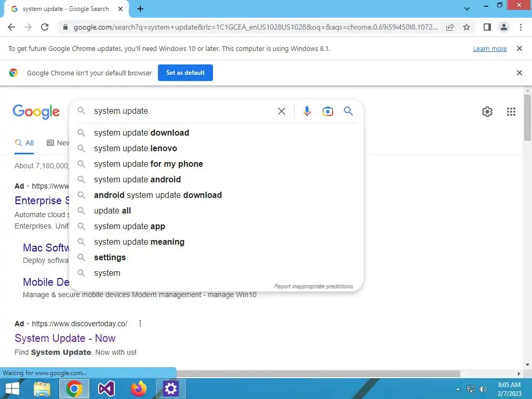Screen dimensions: 532x399
Task: Click the vertical page scrollbar
Action: [527, 117]
